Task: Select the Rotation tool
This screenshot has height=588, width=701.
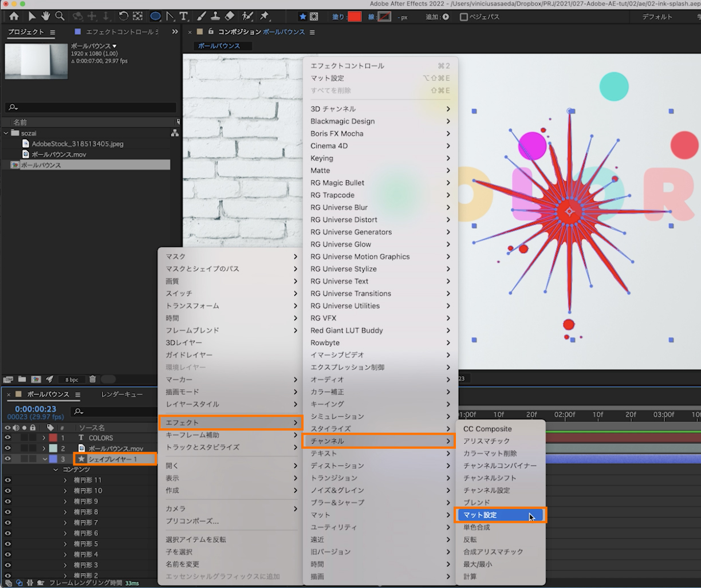Action: [124, 17]
